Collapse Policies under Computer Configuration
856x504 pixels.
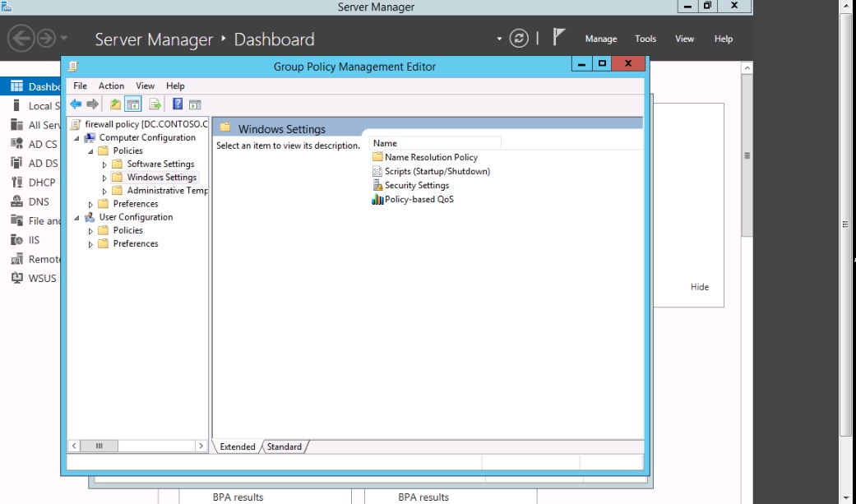click(90, 151)
